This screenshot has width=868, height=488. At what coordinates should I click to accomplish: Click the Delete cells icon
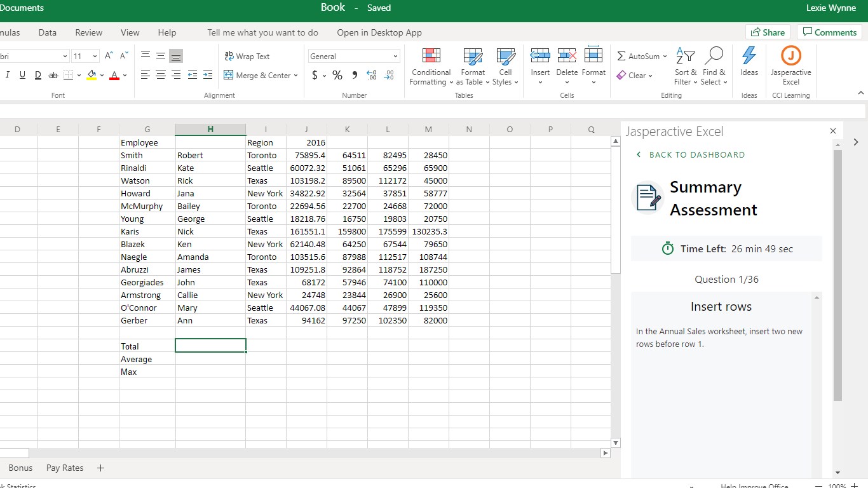point(566,57)
